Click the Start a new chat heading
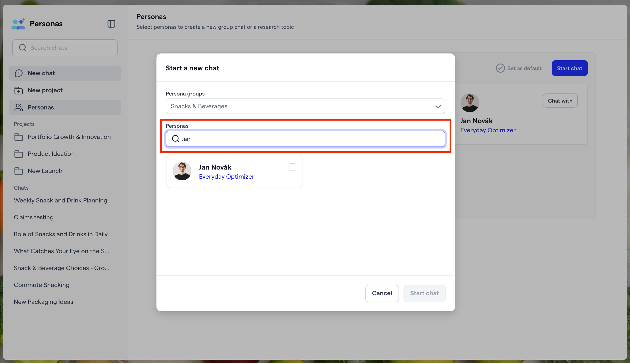Viewport: 630px width, 364px height. coord(192,68)
